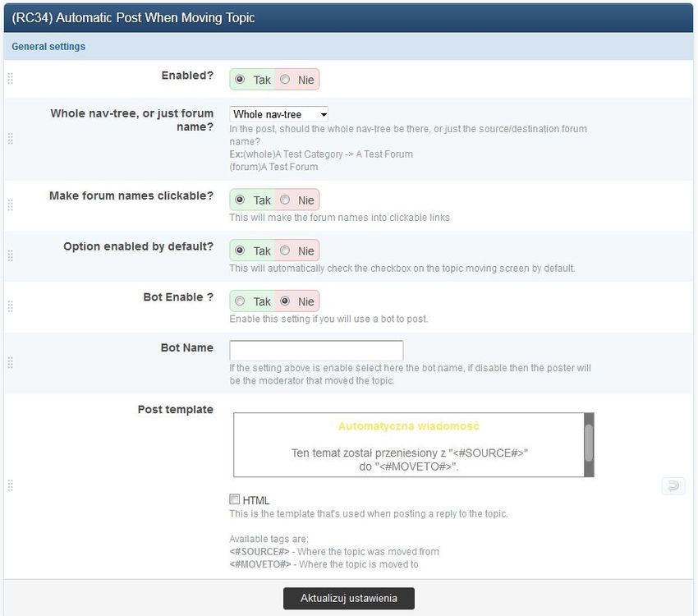Click the General settings section header
Screen dimensions: 698x616
[48, 47]
